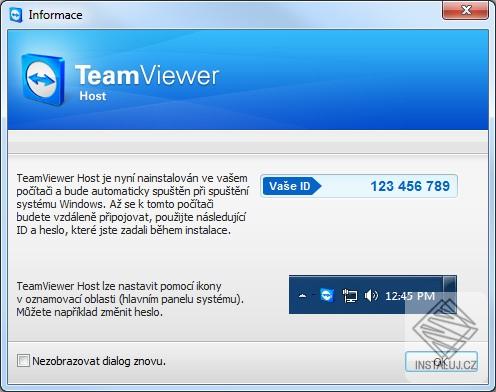Click the 'TeamViewer' banner title text

(x=147, y=75)
